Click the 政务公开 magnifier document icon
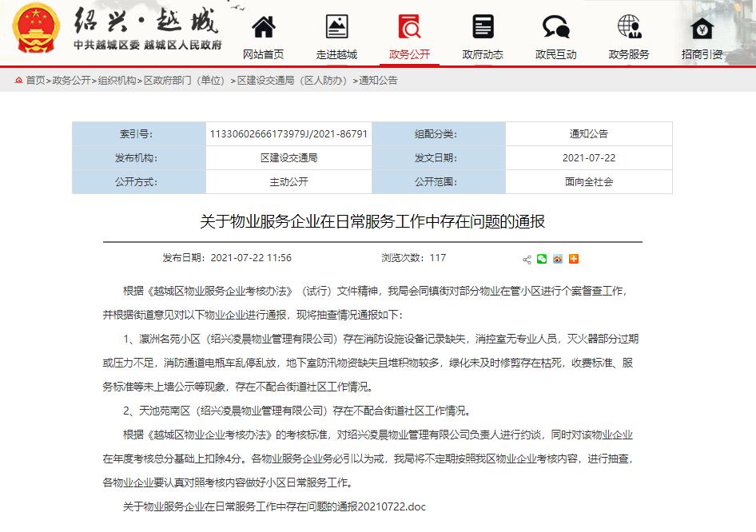The height and width of the screenshot is (532, 756). 410,26
